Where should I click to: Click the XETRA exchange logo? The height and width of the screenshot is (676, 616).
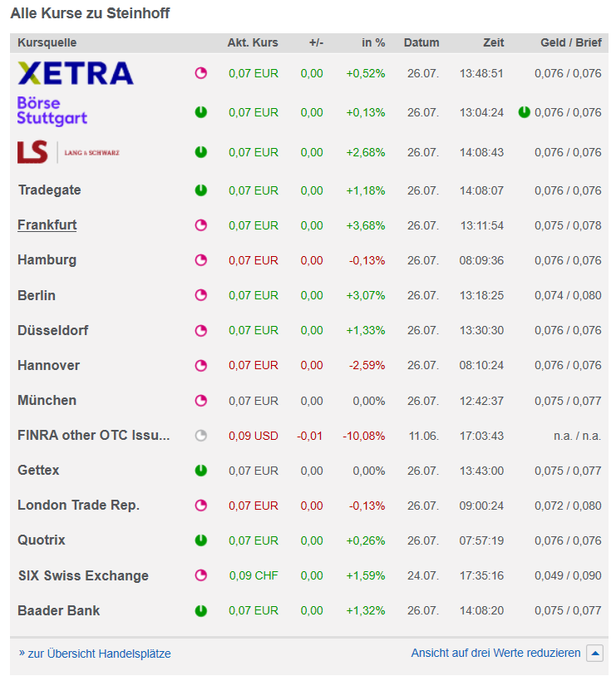tap(75, 73)
